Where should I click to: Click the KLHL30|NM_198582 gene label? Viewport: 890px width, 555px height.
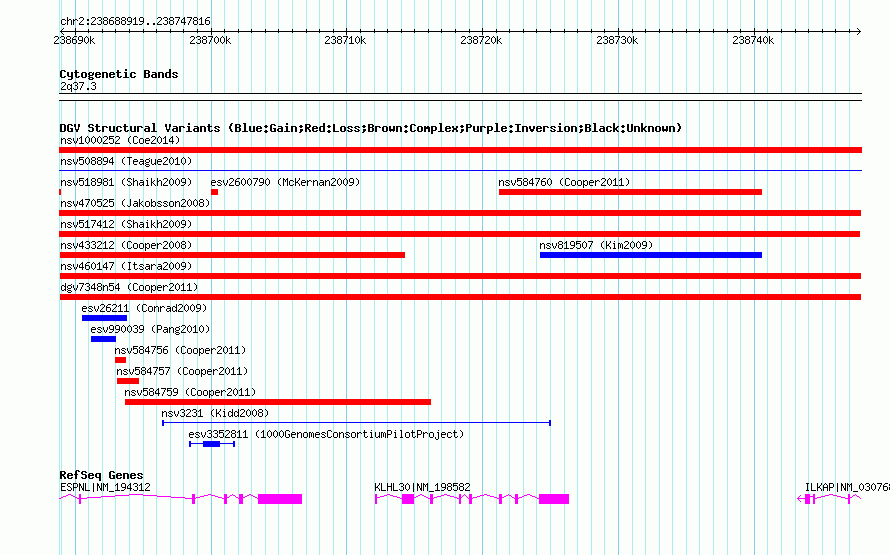pyautogui.click(x=422, y=487)
